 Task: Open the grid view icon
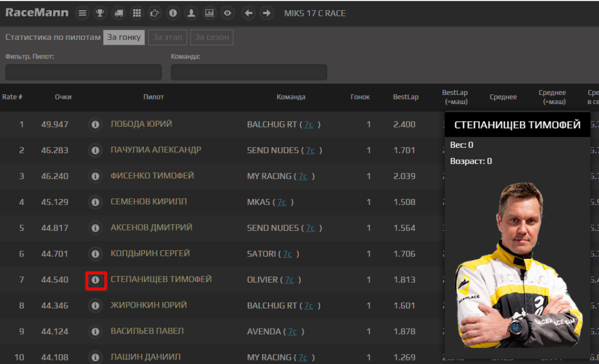tap(137, 14)
